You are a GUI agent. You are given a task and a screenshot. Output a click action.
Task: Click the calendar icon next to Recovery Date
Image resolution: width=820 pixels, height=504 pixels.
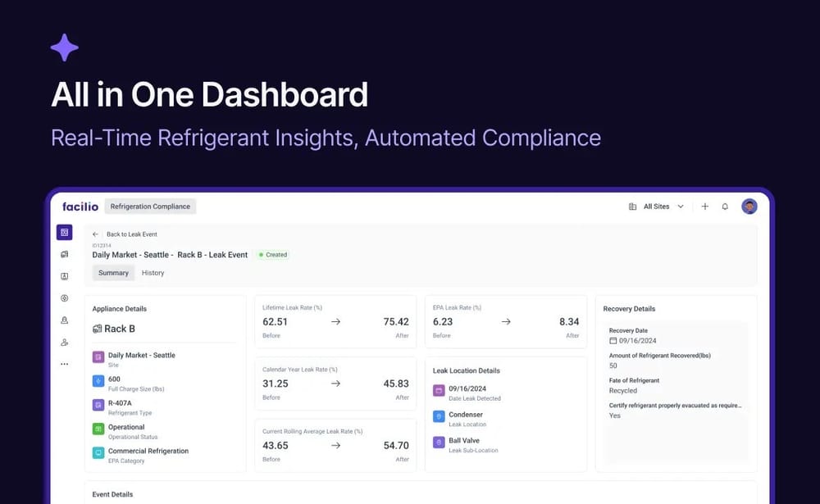[x=613, y=340]
